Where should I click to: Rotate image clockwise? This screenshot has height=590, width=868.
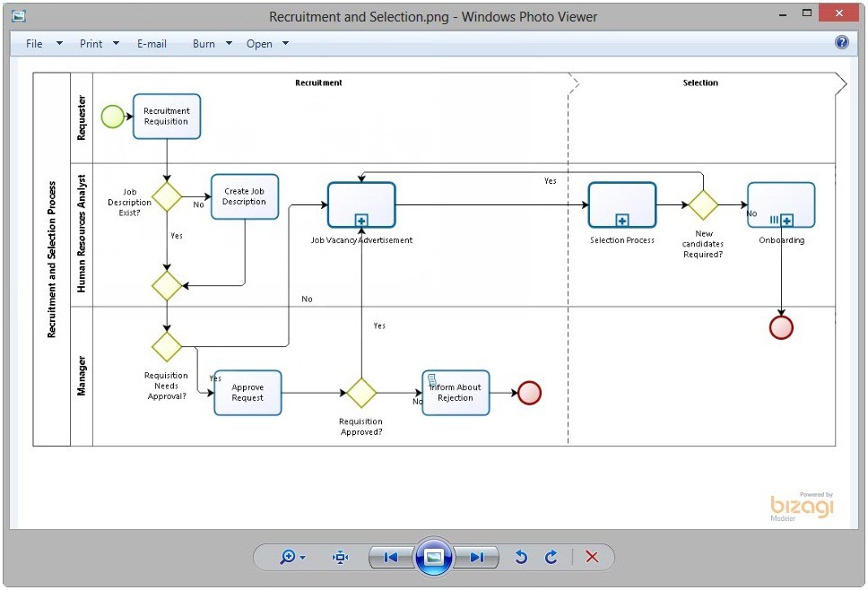point(551,557)
